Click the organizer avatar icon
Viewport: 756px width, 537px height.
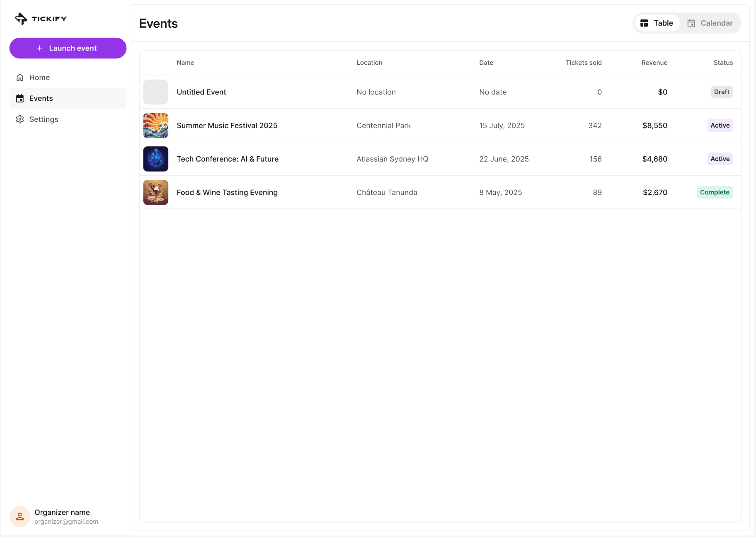click(20, 516)
